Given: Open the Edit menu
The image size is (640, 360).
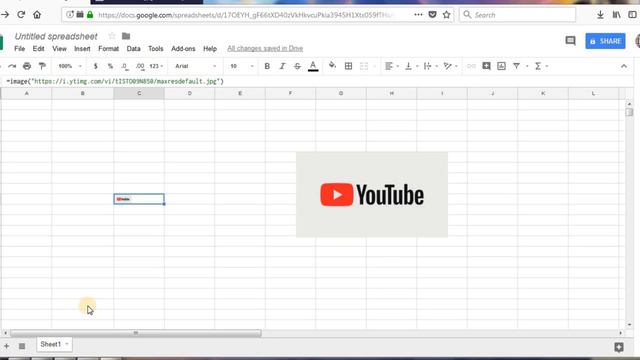Looking at the screenshot, I should [x=38, y=49].
